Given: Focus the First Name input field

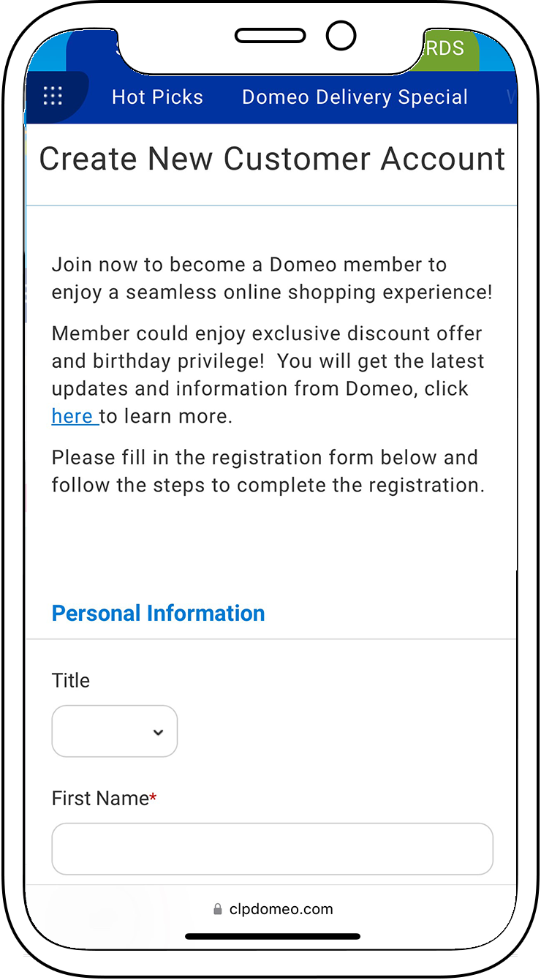Looking at the screenshot, I should coord(272,848).
